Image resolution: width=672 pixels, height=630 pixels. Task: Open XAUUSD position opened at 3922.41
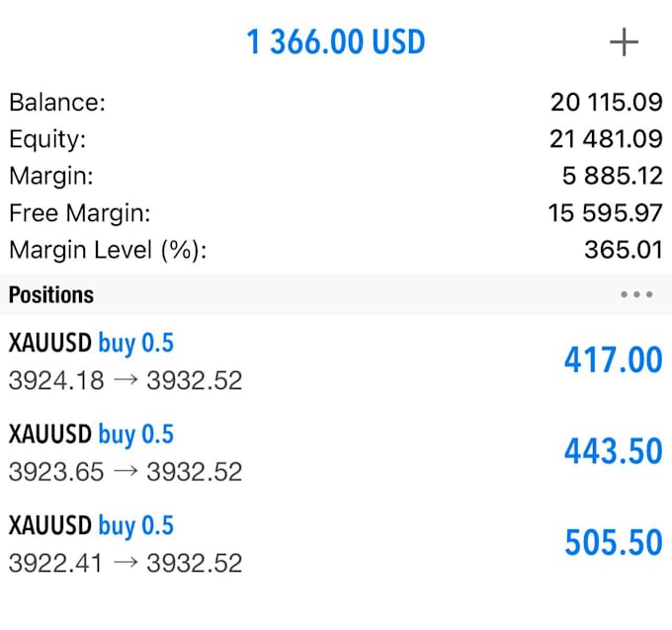coord(336,543)
